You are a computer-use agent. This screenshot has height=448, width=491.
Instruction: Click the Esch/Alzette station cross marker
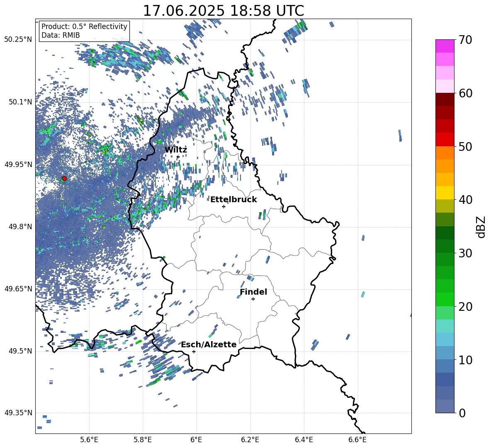[x=194, y=351]
